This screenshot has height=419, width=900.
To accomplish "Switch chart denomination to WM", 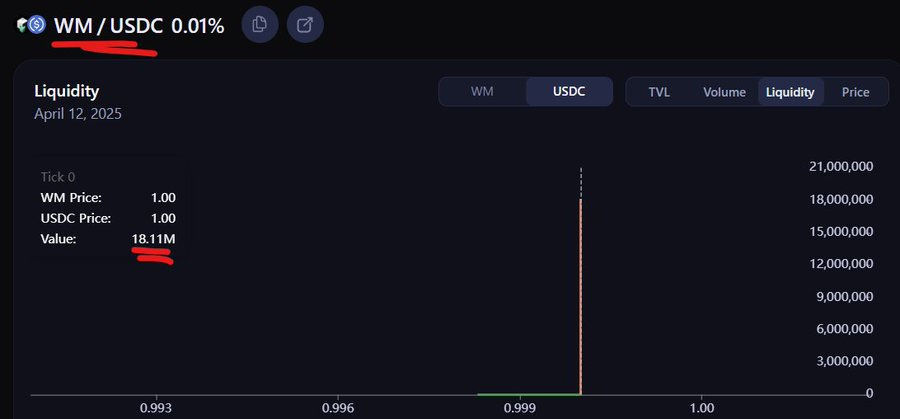I will [x=482, y=92].
